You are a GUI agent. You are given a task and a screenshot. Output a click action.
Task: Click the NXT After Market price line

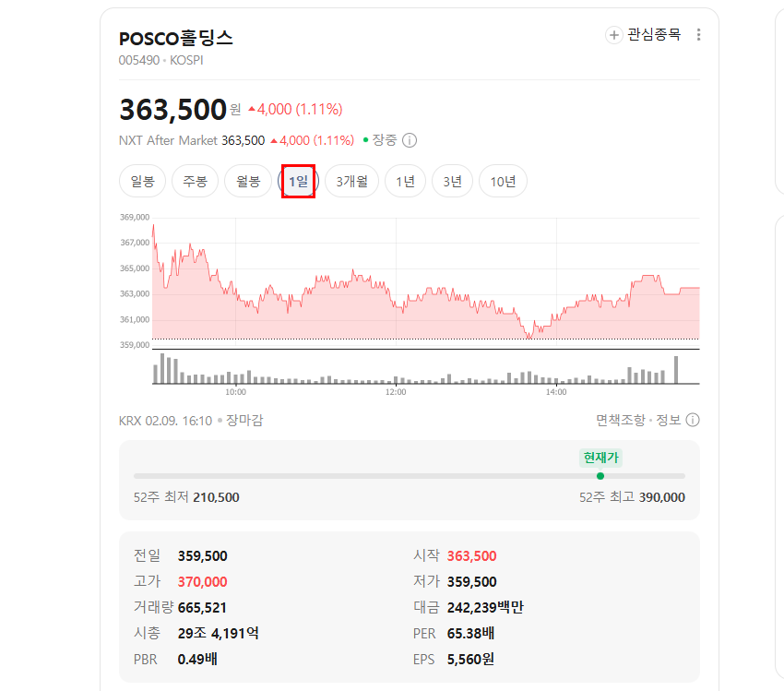coord(236,140)
